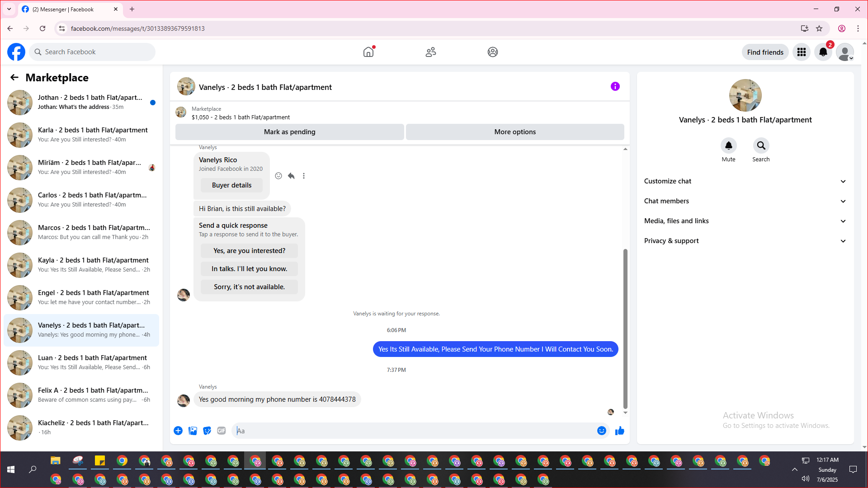This screenshot has width=868, height=488.
Task: Open emoji picker in message box
Action: (x=601, y=431)
